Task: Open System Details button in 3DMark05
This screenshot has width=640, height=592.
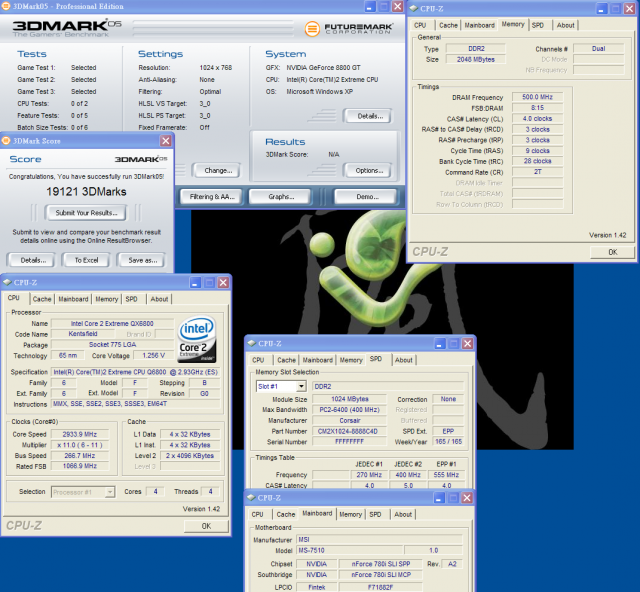Action: [x=370, y=116]
